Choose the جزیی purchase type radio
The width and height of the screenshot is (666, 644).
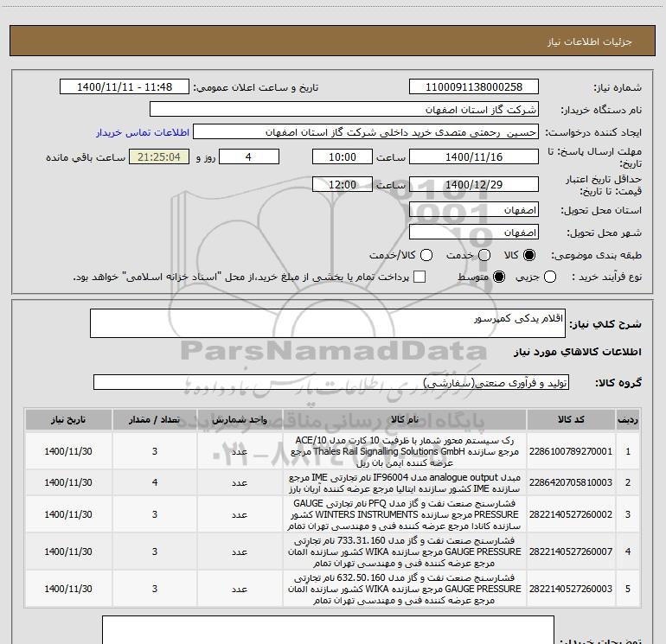tap(550, 277)
